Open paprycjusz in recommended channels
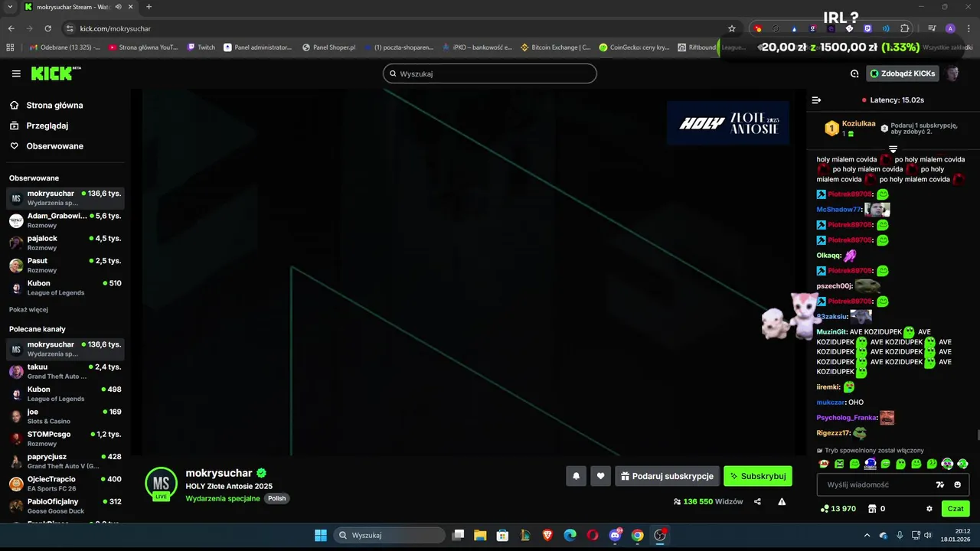Viewport: 980px width, 551px height. (65, 461)
